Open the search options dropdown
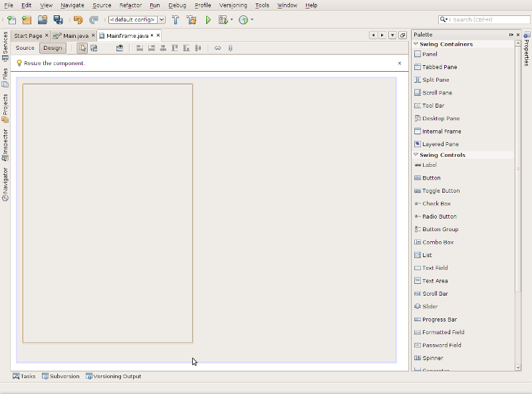The width and height of the screenshot is (532, 394). [x=444, y=20]
